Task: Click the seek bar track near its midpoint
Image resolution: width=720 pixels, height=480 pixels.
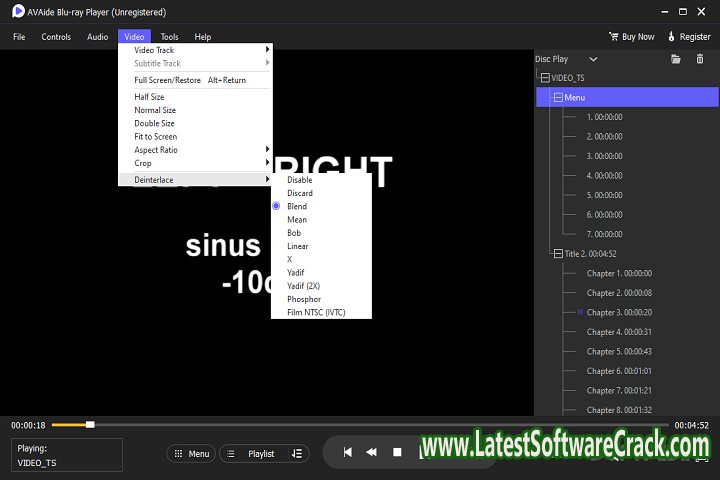Action: (x=360, y=425)
